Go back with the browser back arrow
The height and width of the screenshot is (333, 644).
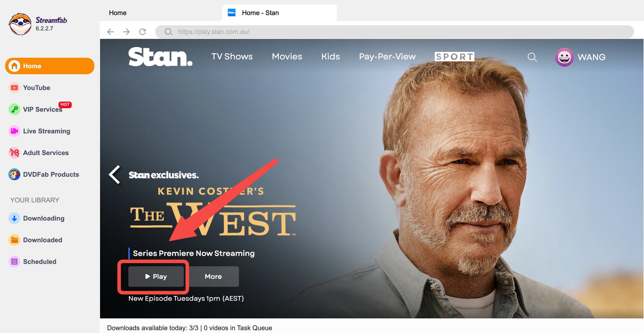pyautogui.click(x=110, y=32)
